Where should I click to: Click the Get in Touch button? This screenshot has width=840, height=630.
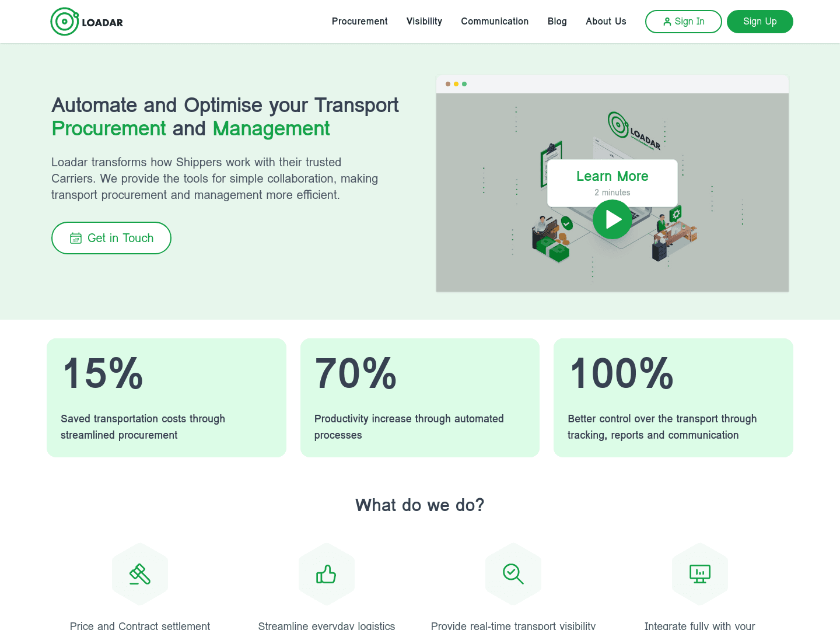click(111, 238)
